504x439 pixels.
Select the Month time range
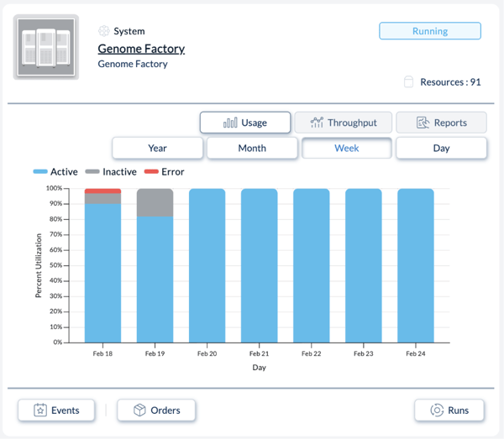[252, 148]
